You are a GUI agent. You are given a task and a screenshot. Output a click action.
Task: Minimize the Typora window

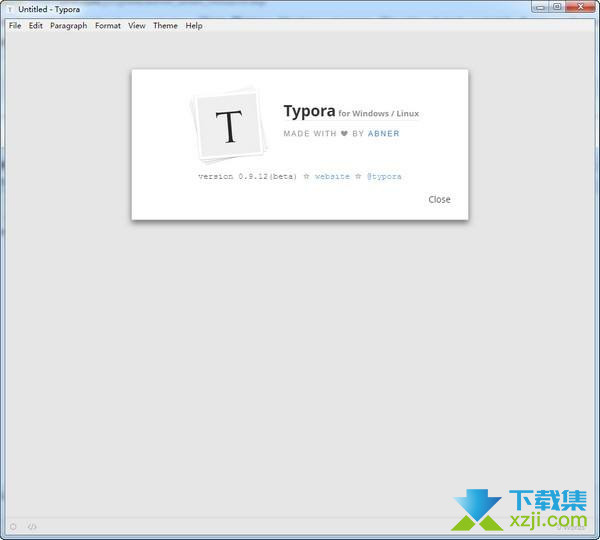pyautogui.click(x=540, y=7)
